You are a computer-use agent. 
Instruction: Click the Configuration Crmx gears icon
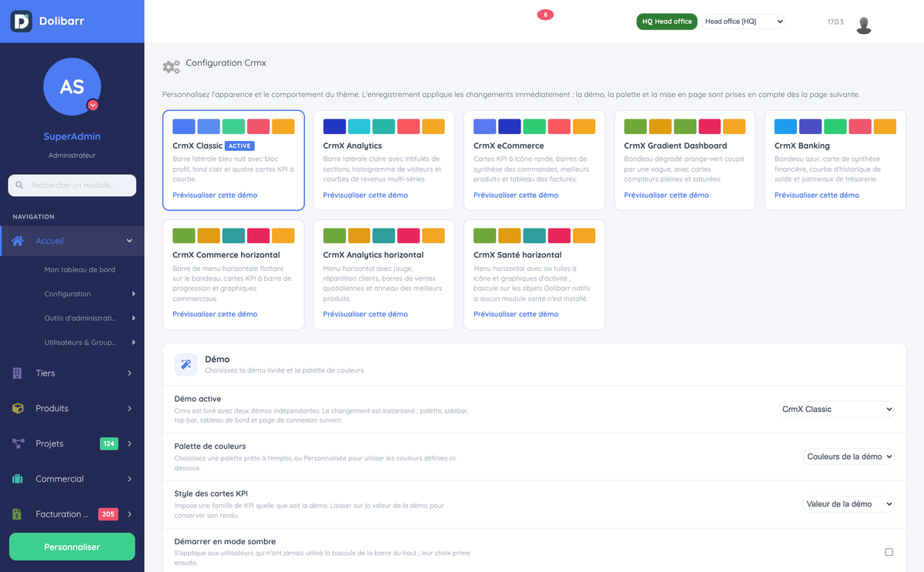point(171,67)
